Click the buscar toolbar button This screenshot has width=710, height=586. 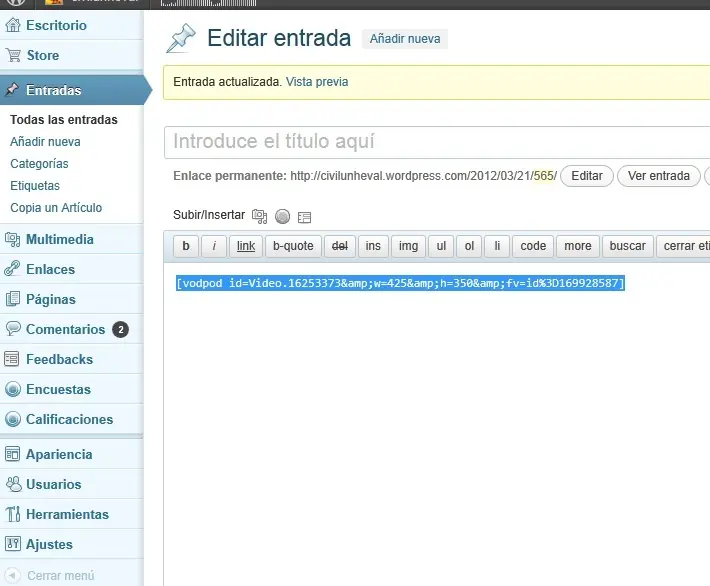tap(628, 246)
